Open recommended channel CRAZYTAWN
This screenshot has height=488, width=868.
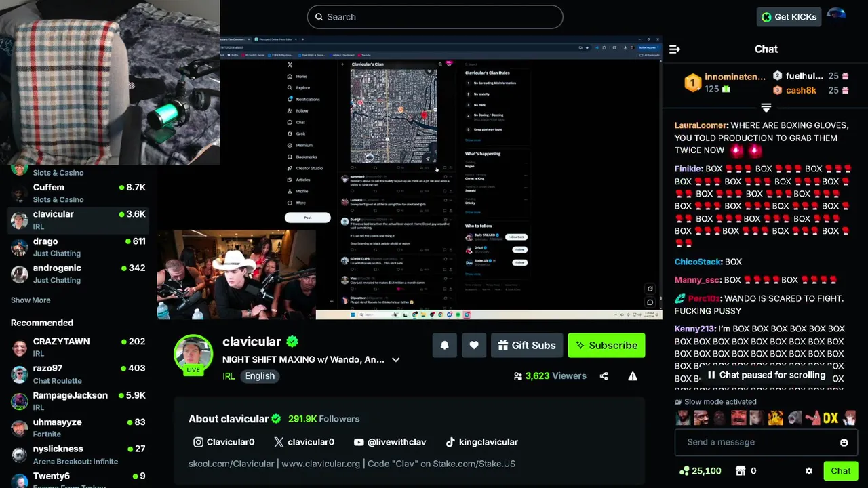[x=79, y=347]
